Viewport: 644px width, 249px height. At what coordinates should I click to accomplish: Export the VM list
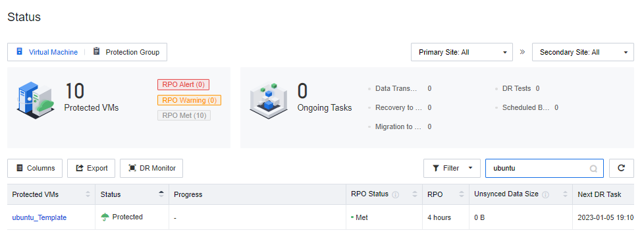pyautogui.click(x=91, y=168)
